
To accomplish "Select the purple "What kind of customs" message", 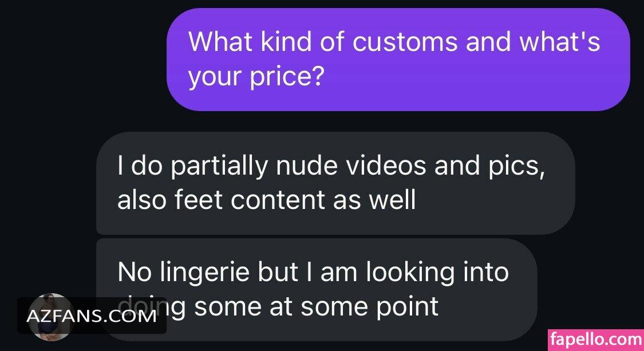I will click(398, 60).
